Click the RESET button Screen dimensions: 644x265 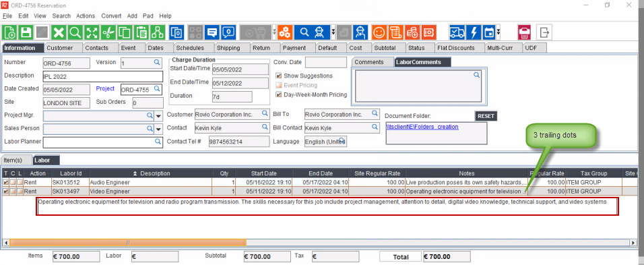click(486, 116)
